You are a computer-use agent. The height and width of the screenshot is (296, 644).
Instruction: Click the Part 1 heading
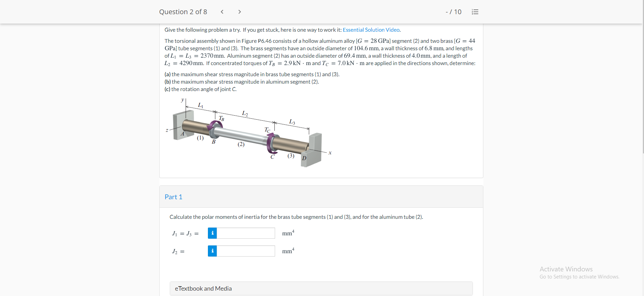coord(173,197)
